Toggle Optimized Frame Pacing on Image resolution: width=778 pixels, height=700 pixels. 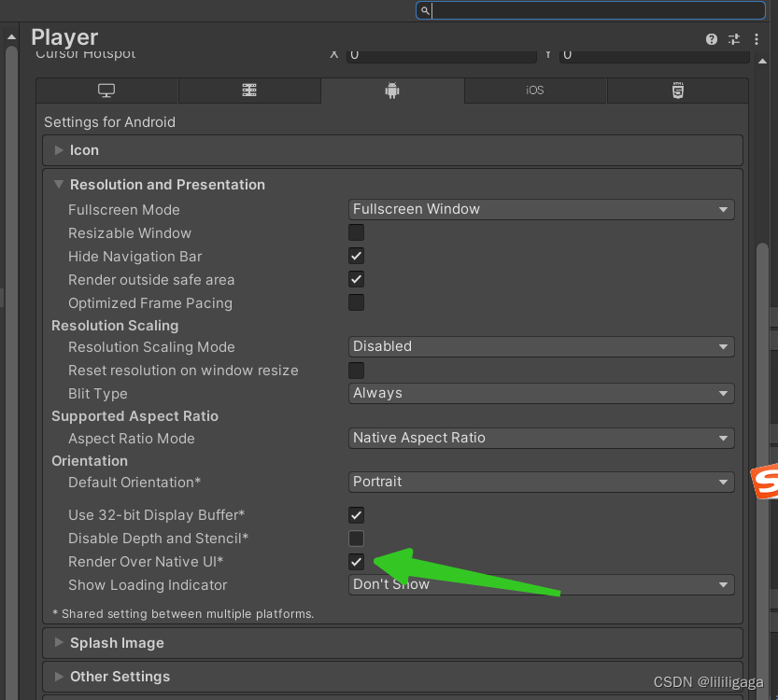[x=356, y=302]
